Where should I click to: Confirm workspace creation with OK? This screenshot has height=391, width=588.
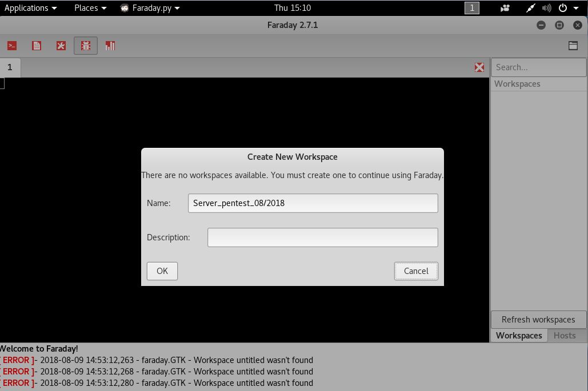(162, 271)
